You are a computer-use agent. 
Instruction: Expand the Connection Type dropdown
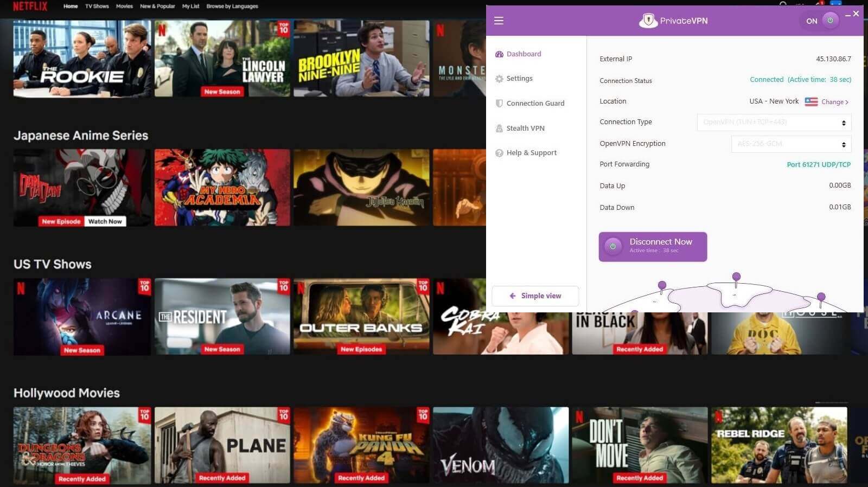tap(774, 122)
